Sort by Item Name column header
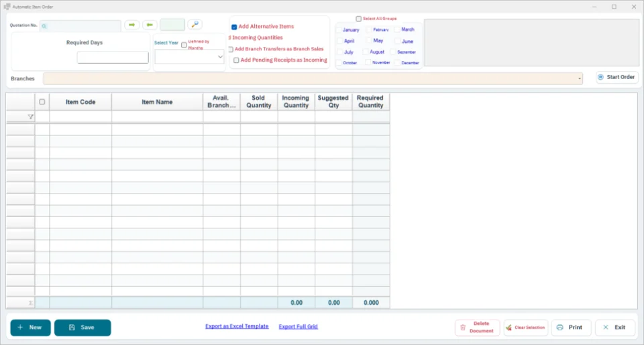The width and height of the screenshot is (644, 345). tap(157, 102)
